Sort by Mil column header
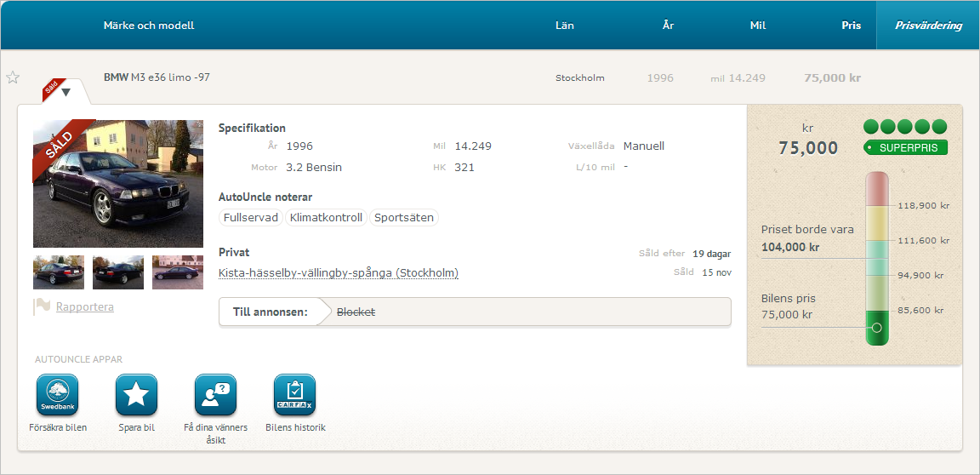 pyautogui.click(x=757, y=26)
